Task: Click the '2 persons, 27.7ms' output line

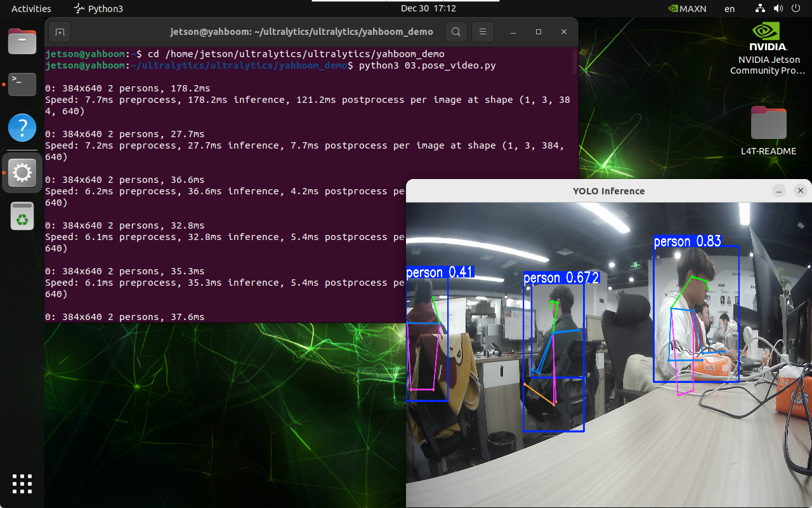Action: (125, 134)
